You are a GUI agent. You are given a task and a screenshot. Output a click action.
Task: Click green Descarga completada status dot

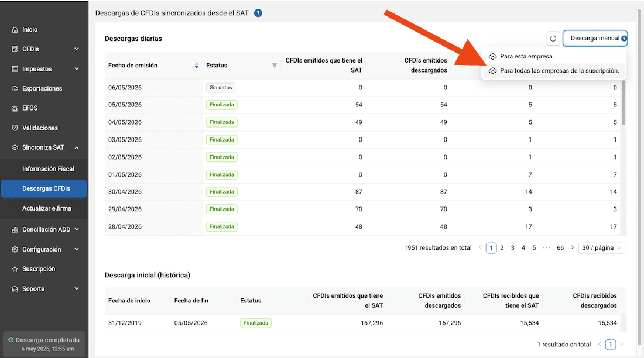click(x=11, y=340)
